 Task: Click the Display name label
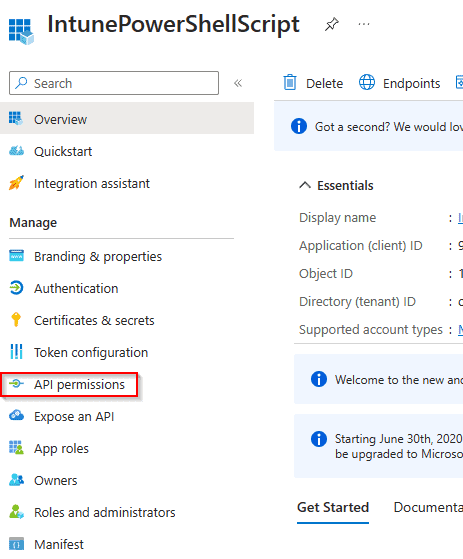[x=338, y=217]
